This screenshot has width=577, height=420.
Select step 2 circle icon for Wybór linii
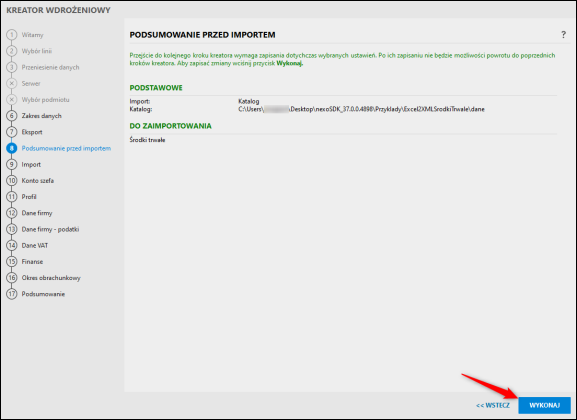pyautogui.click(x=12, y=51)
